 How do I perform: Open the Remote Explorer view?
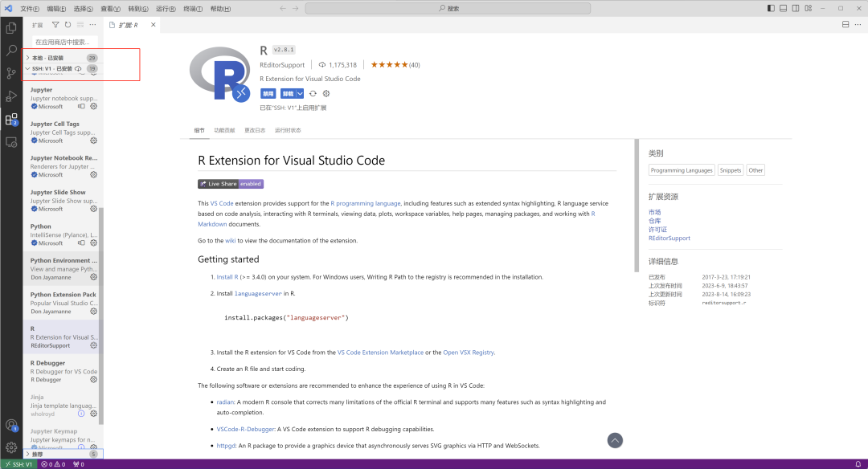tap(11, 142)
